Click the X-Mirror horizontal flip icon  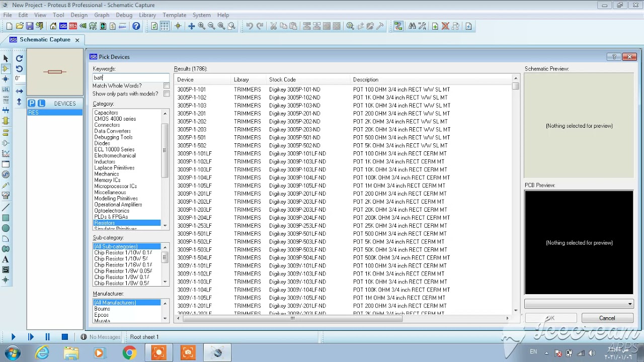(19, 91)
